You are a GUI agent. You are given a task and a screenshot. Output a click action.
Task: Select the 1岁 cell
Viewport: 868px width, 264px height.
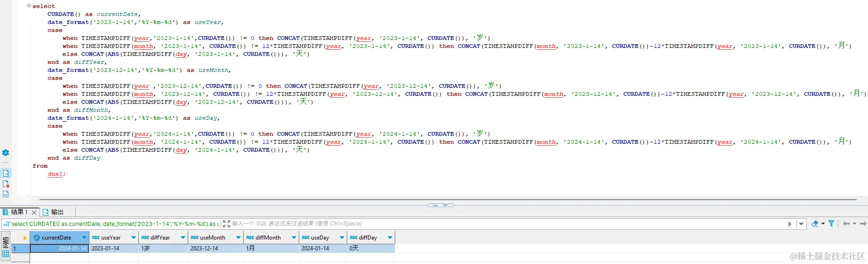coord(164,248)
